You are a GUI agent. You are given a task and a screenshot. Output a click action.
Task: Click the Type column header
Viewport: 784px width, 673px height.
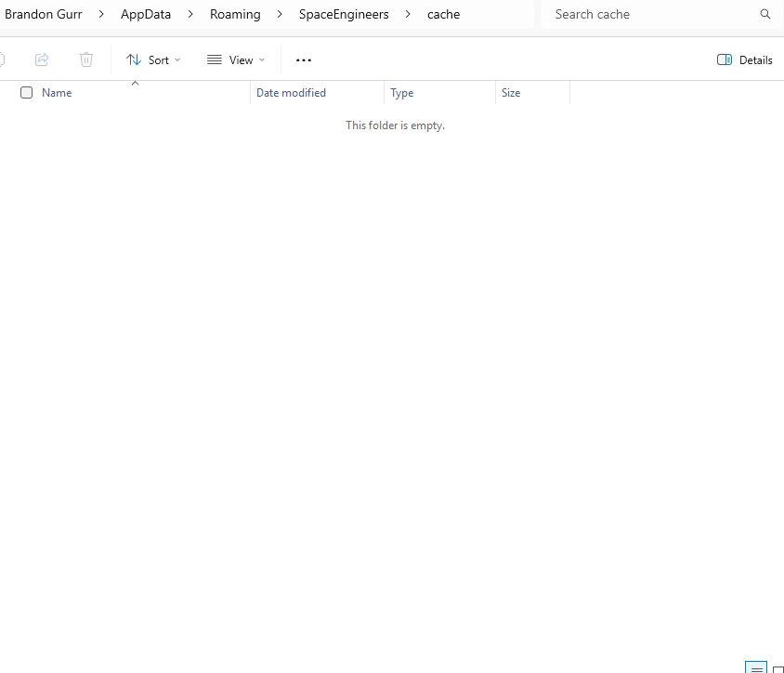coord(402,93)
